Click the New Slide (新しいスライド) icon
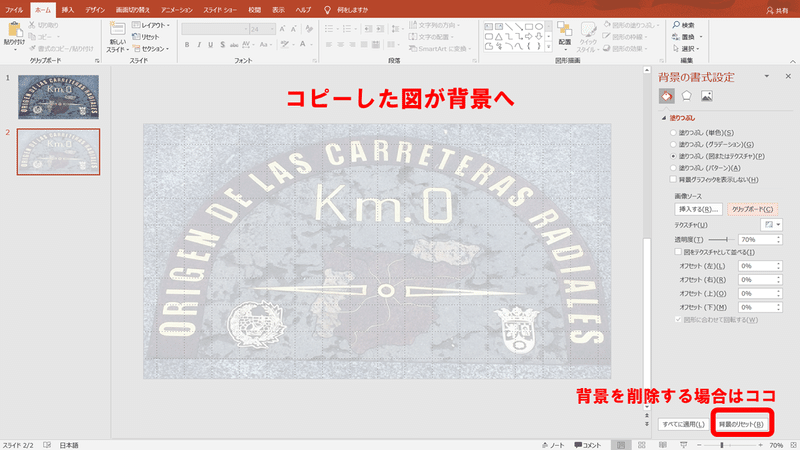This screenshot has width=800, height=450. coord(117,30)
